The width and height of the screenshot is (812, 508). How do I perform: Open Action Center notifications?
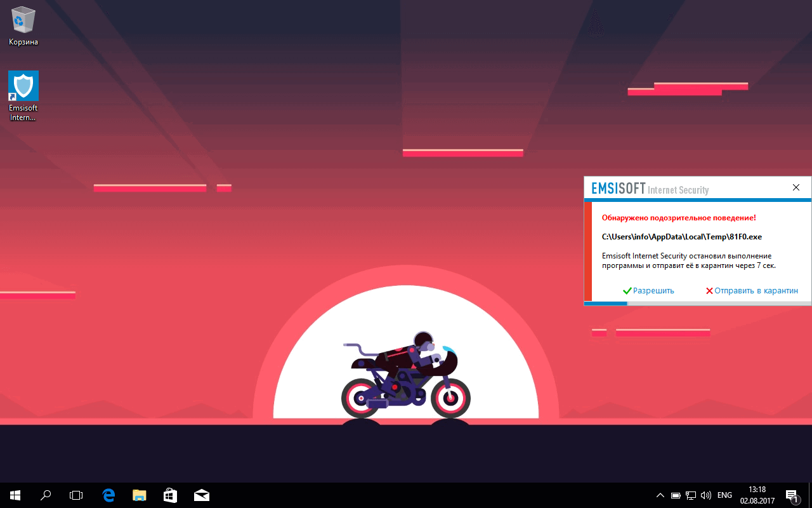(x=792, y=495)
